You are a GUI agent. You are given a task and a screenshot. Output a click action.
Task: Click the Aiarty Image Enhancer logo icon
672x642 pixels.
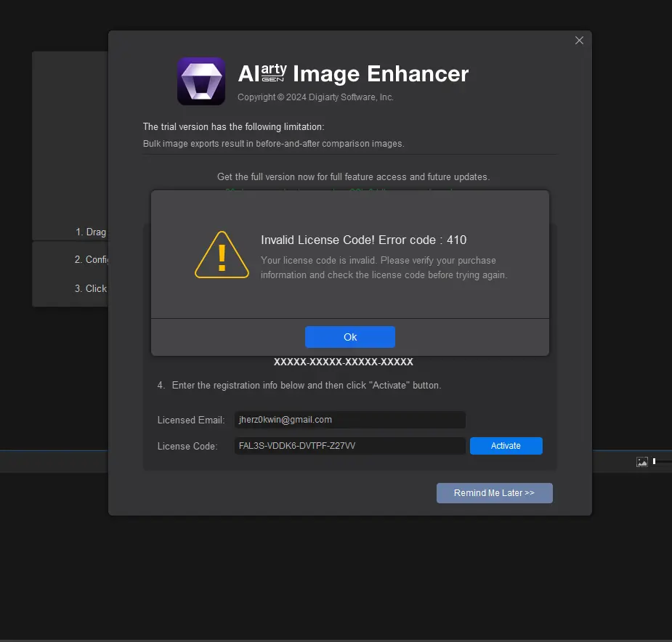[201, 81]
